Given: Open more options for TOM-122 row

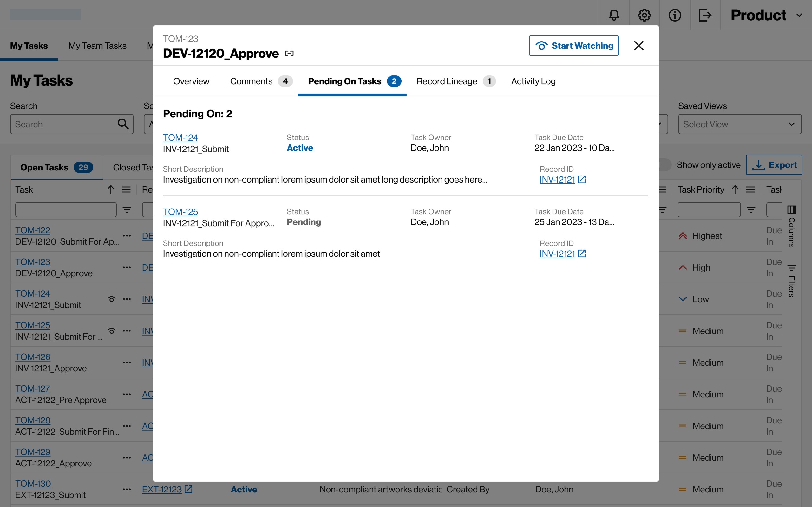Looking at the screenshot, I should pos(127,236).
